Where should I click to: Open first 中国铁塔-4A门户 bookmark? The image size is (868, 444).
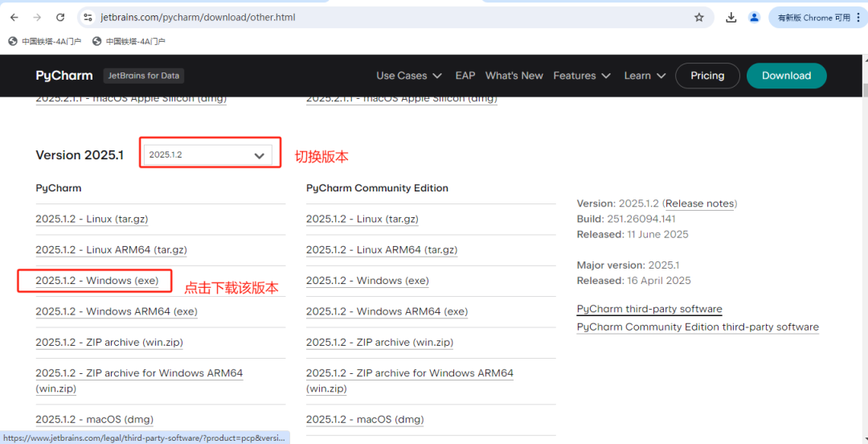[x=45, y=41]
